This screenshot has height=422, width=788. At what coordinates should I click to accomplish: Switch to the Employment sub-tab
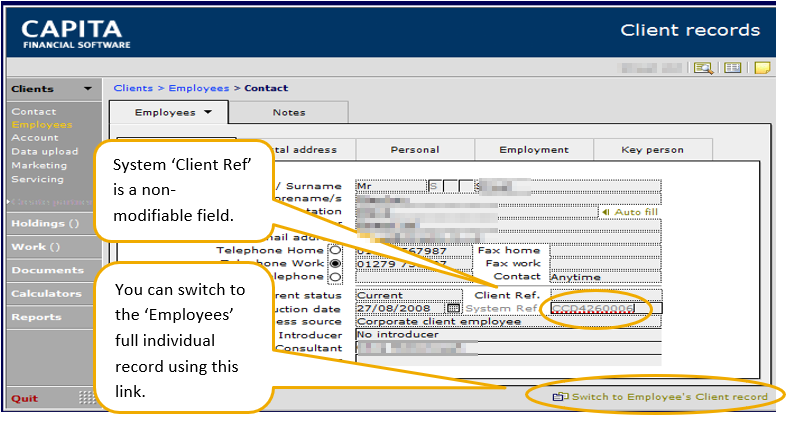pyautogui.click(x=534, y=150)
